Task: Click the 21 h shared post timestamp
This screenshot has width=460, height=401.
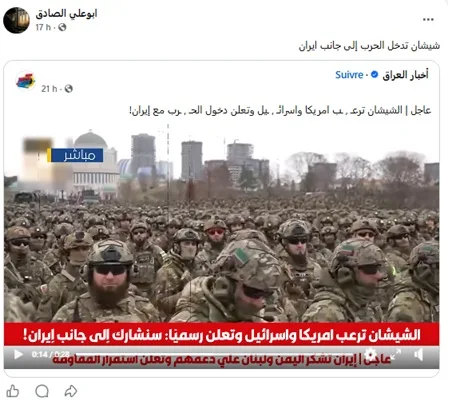Action: click(49, 89)
